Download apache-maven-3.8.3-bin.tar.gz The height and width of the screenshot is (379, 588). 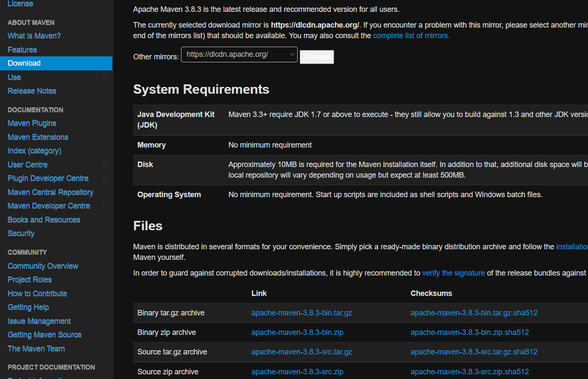pos(301,313)
